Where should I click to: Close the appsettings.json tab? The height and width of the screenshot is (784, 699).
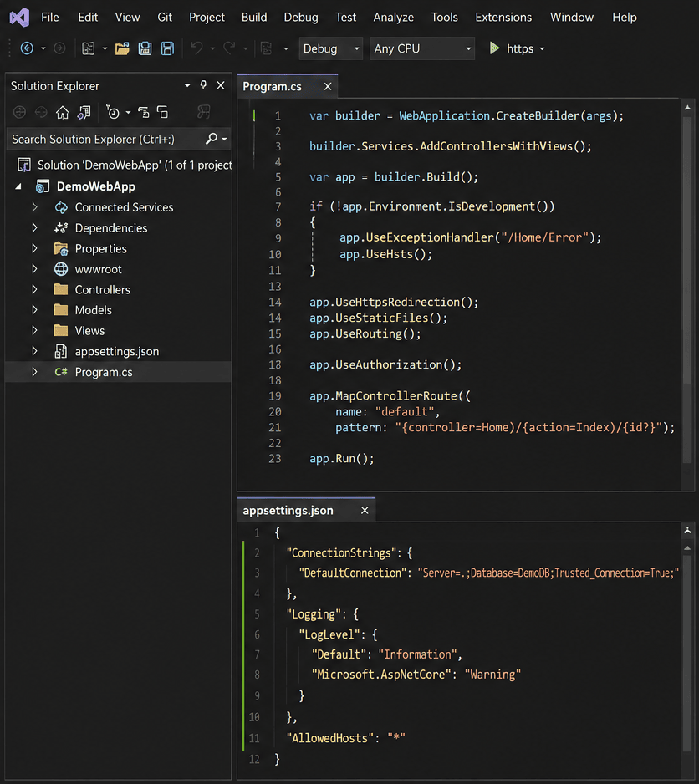[x=365, y=511]
